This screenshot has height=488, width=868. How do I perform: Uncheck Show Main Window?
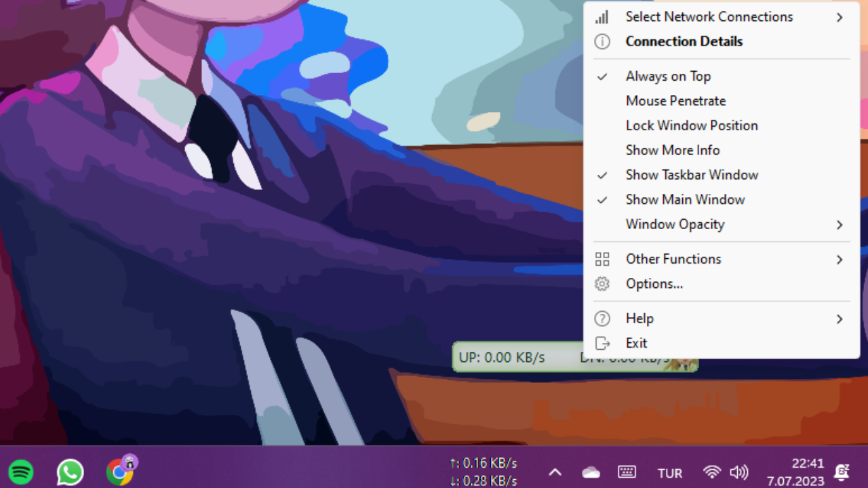pos(685,199)
